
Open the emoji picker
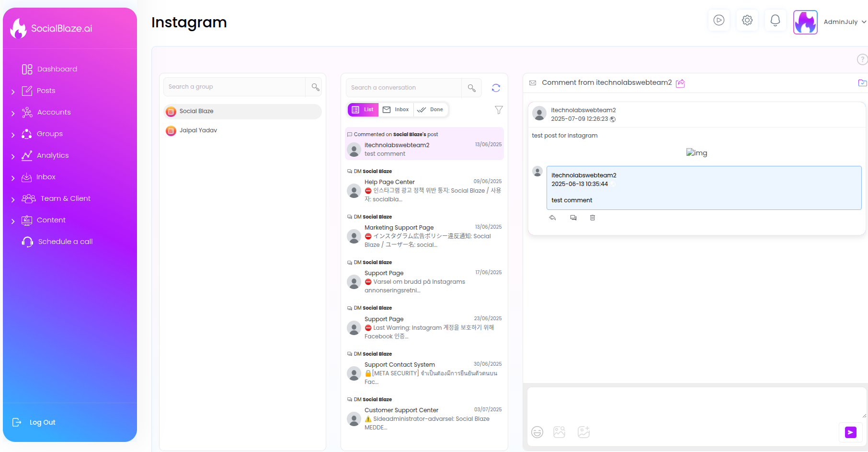pos(537,432)
